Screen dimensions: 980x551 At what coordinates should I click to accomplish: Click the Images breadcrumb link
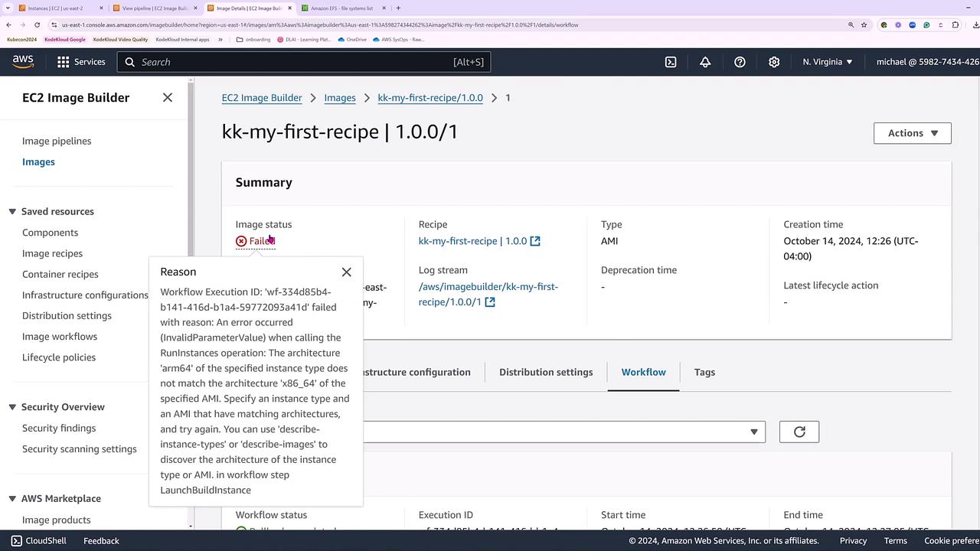[x=340, y=98]
